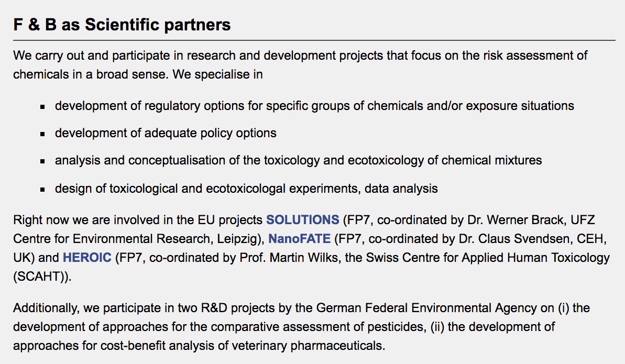The width and height of the screenshot is (625, 364).
Task: Click the bullet marker before 'analysis and conceptualisation'
Action: [43, 161]
